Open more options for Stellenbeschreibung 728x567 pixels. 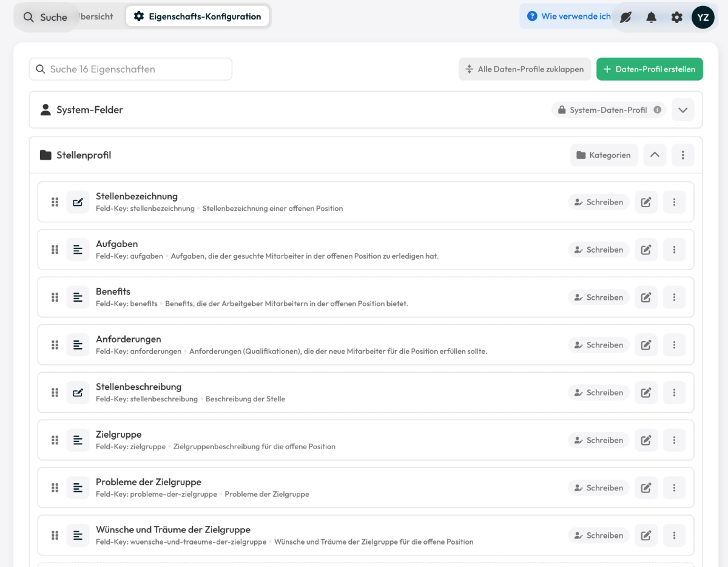[x=674, y=393]
